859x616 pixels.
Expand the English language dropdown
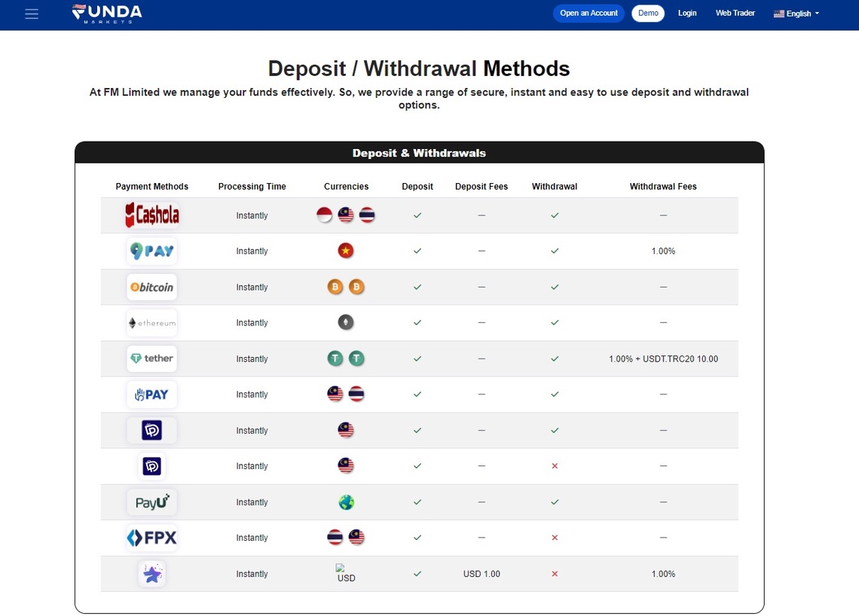(796, 14)
